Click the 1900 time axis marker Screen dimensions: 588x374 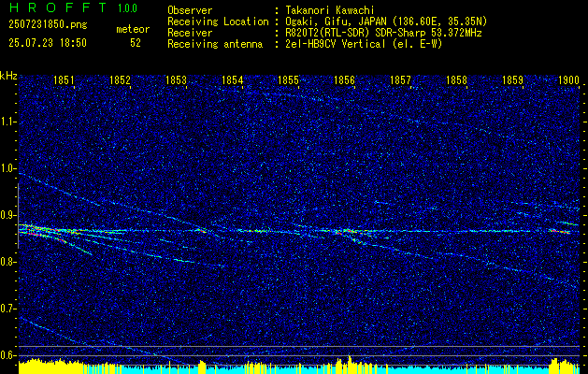(569, 79)
